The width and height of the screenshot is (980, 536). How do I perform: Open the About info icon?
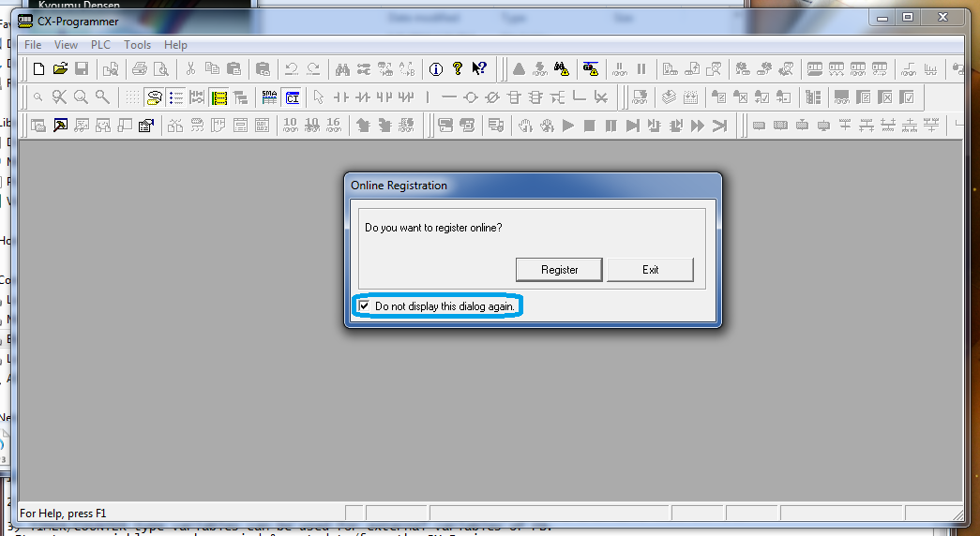[436, 68]
